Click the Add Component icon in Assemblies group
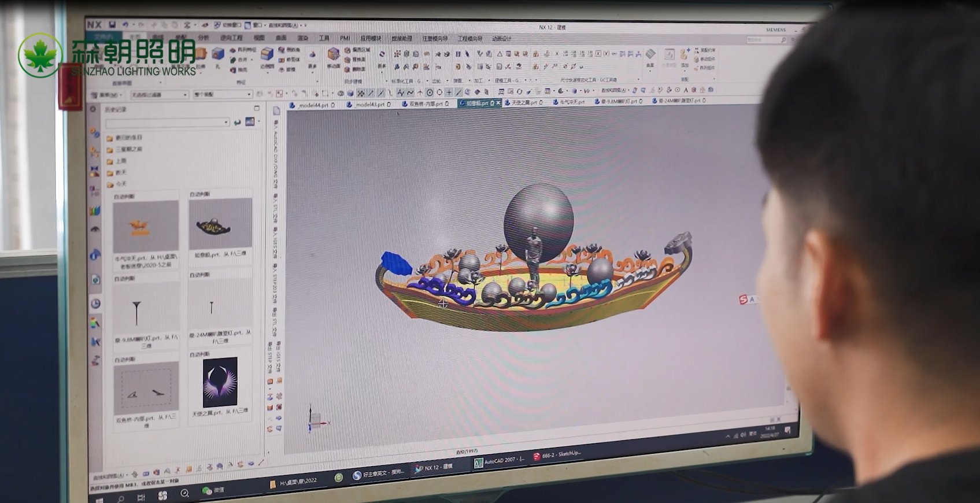The width and height of the screenshot is (980, 503). point(684,55)
